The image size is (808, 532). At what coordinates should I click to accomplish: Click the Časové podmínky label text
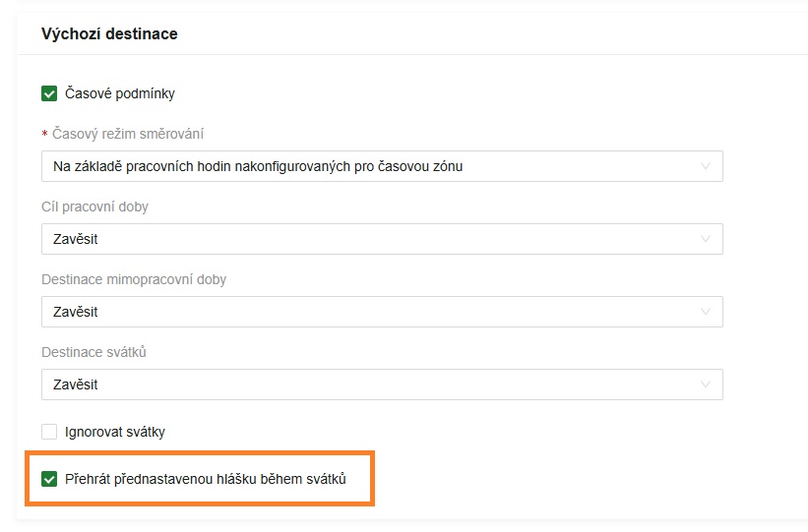[x=120, y=93]
